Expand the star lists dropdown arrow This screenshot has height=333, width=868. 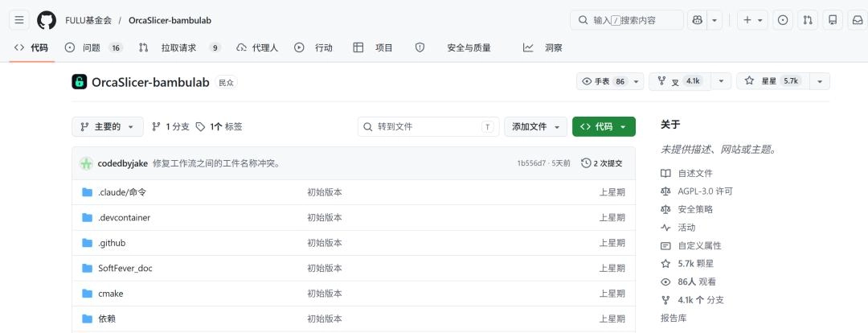point(820,81)
